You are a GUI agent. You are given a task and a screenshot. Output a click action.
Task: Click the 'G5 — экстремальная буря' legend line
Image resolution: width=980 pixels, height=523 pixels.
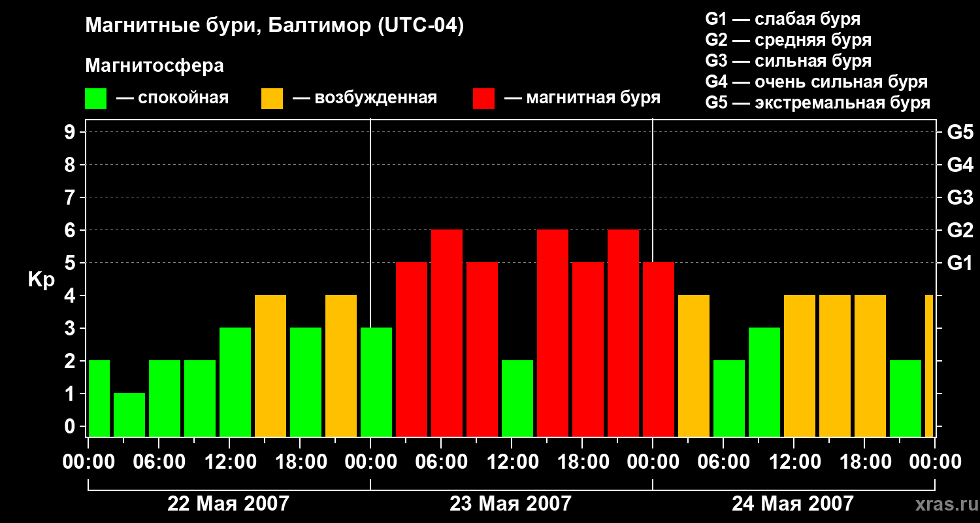tap(817, 103)
